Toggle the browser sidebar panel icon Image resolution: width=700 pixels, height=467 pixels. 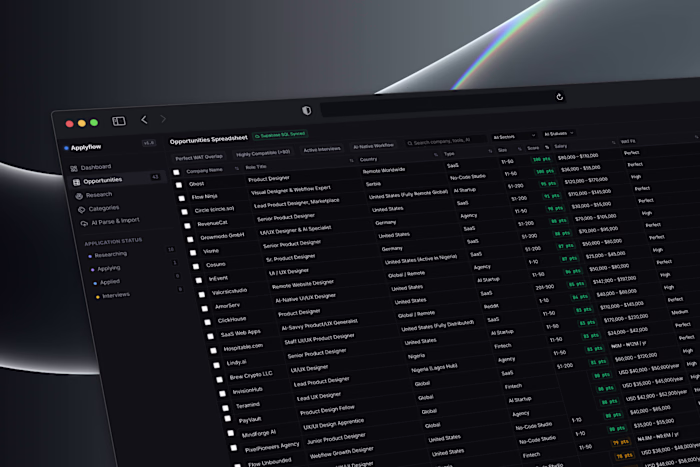[119, 121]
